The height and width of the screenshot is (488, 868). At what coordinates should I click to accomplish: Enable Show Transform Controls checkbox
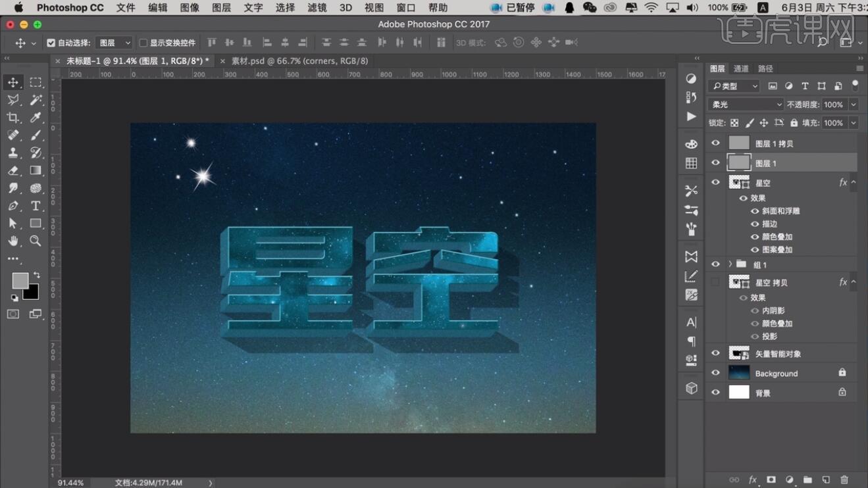pos(143,43)
